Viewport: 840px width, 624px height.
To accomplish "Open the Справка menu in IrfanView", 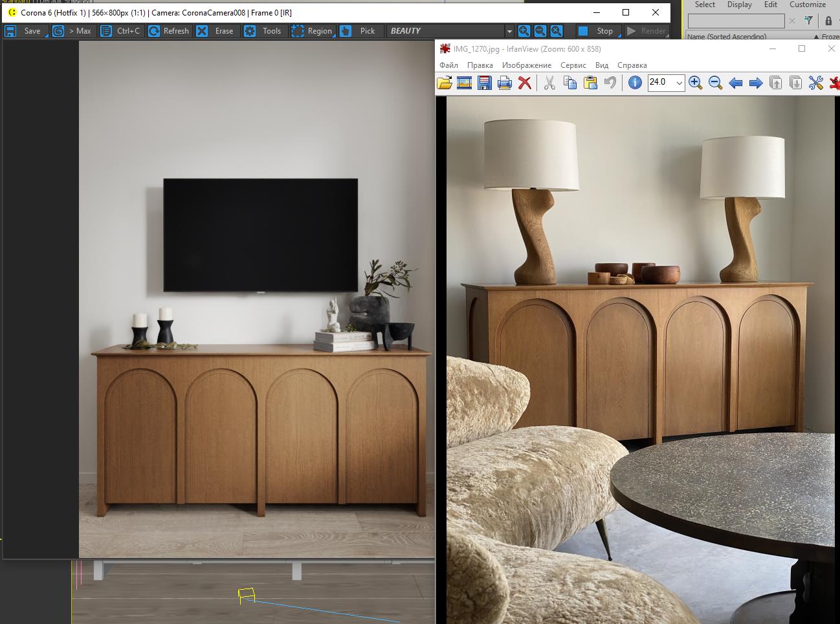I will point(632,65).
